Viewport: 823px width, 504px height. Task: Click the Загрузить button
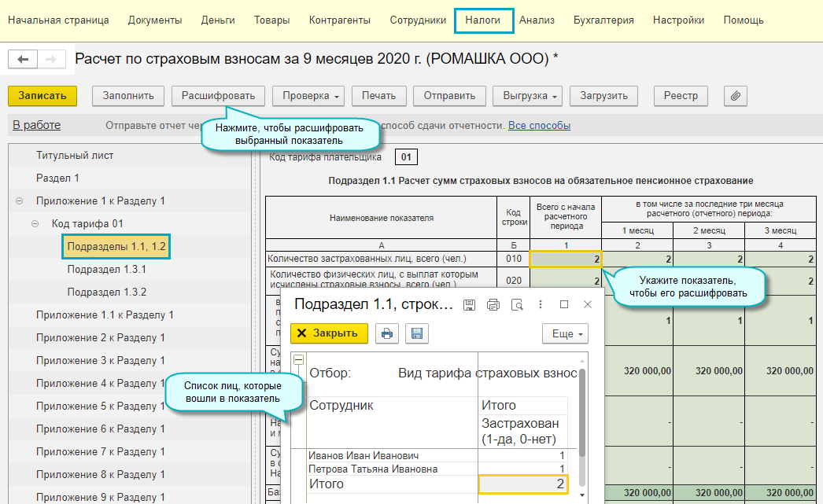click(603, 96)
